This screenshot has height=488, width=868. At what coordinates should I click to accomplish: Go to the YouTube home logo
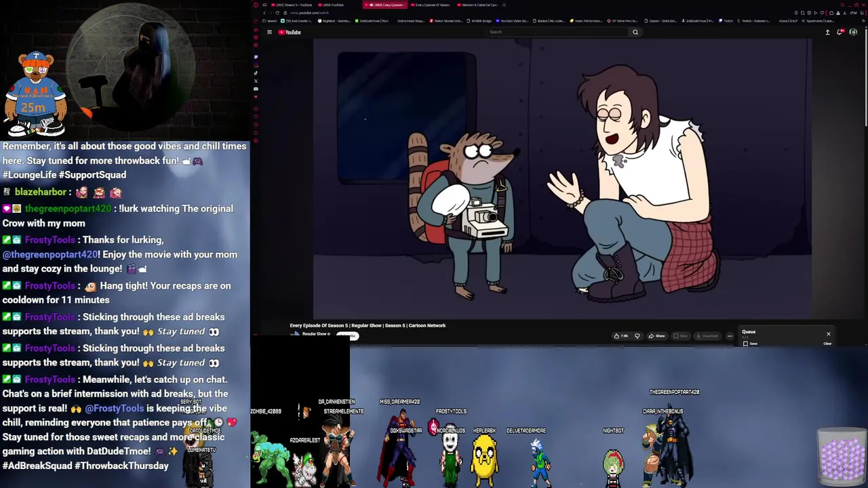pos(290,32)
